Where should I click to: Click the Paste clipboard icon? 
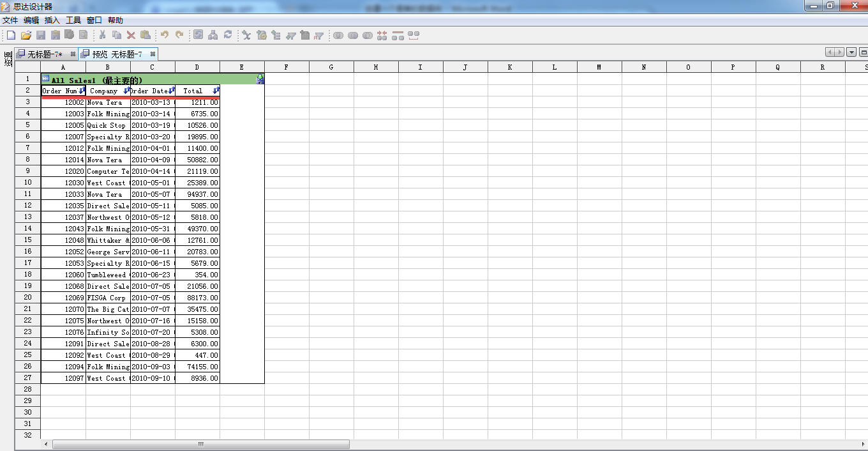point(146,35)
